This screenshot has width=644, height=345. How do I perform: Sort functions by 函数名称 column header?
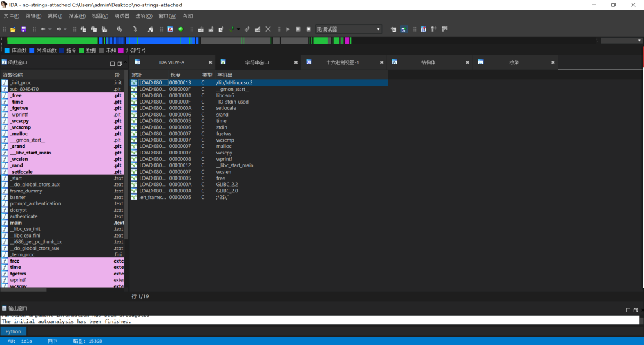56,75
